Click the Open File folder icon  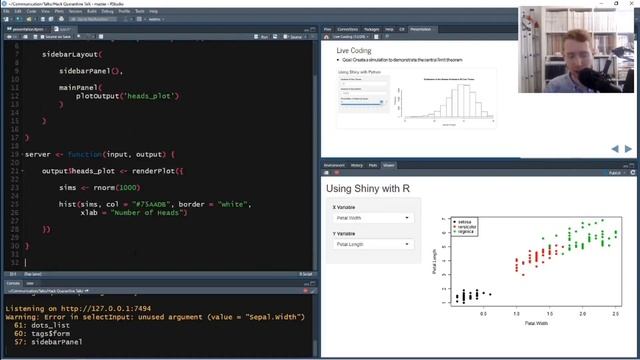coord(29,19)
